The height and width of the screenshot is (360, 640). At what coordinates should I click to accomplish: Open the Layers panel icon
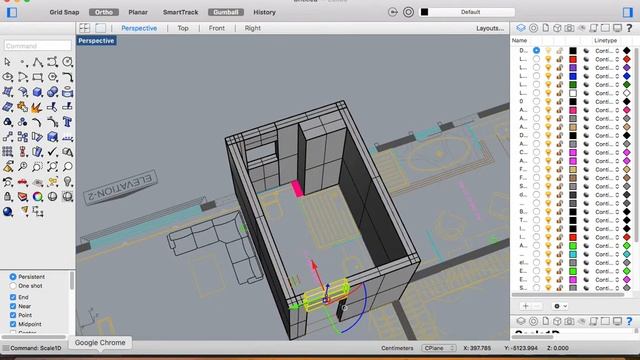(x=521, y=28)
